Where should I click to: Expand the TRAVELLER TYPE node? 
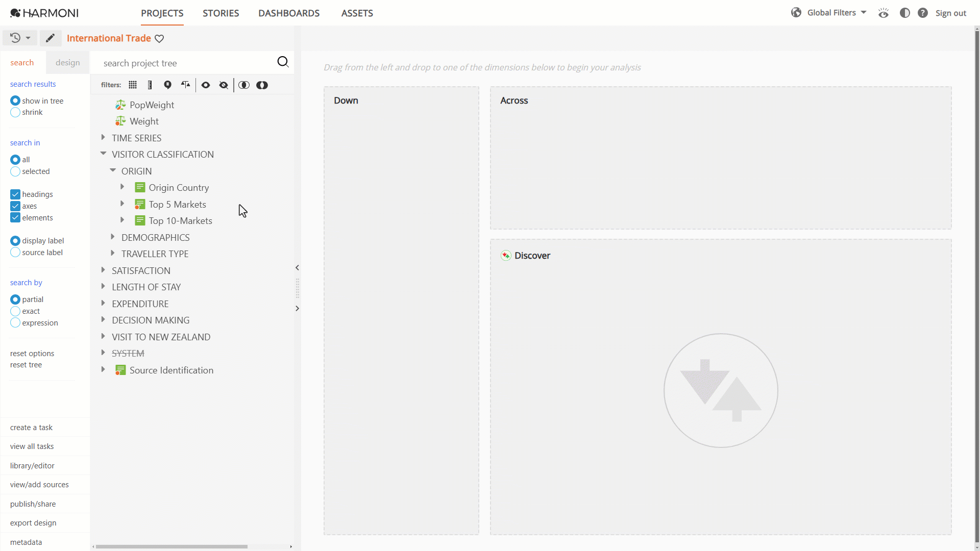(x=113, y=253)
